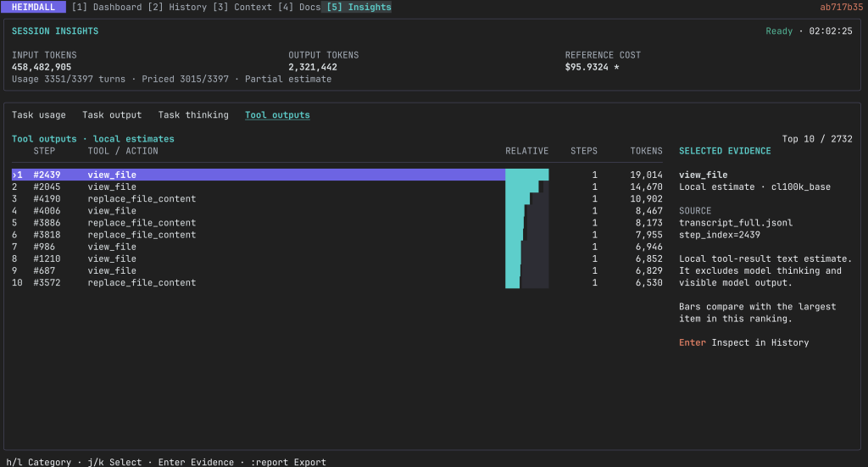Select row 10 step #3572 replace_file_content
The height and width of the screenshot is (467, 868).
[x=337, y=283]
